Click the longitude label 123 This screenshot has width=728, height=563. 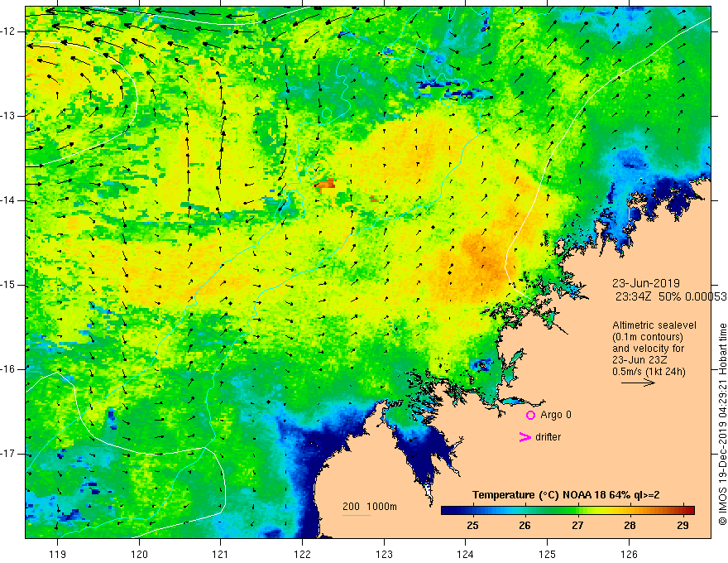(x=384, y=554)
